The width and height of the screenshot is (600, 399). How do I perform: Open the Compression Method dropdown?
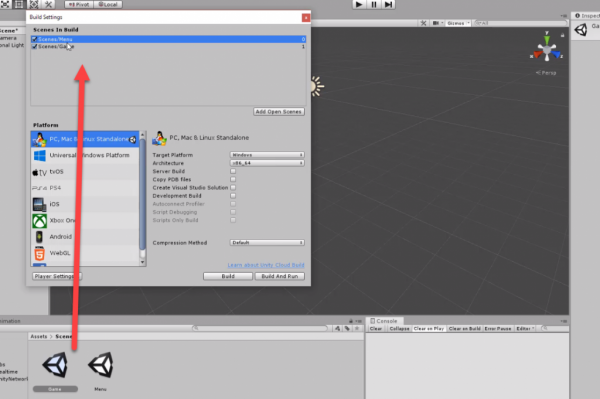(x=267, y=243)
